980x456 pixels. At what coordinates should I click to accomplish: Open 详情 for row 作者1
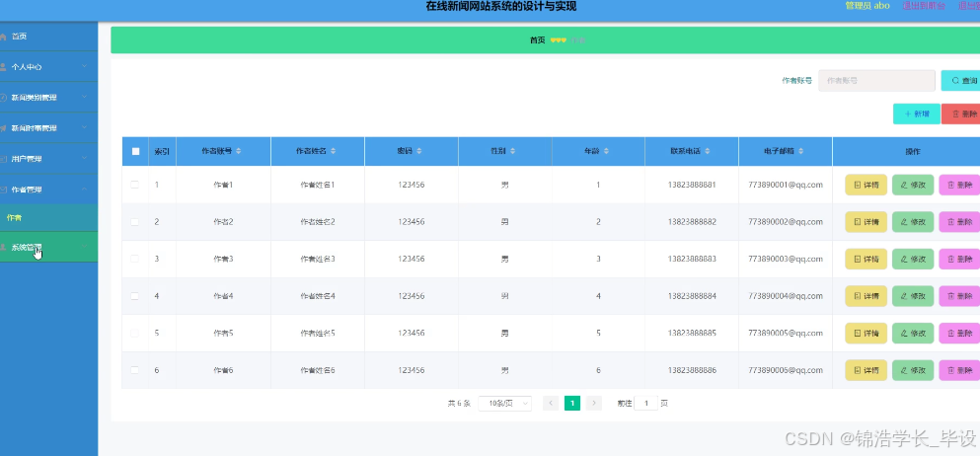(866, 185)
